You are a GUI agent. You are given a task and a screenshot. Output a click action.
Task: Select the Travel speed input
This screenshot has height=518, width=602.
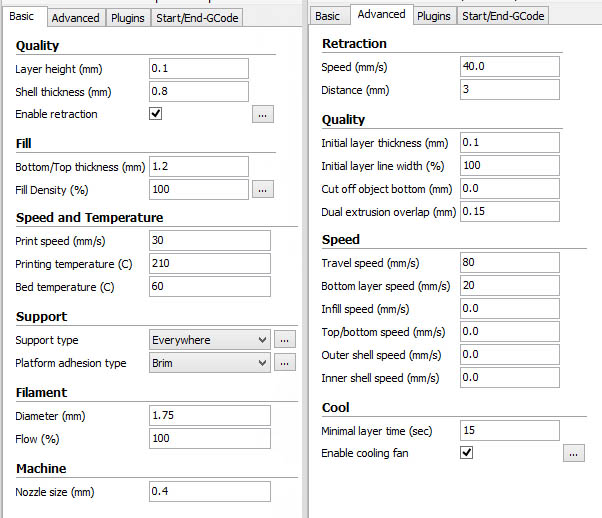508,263
